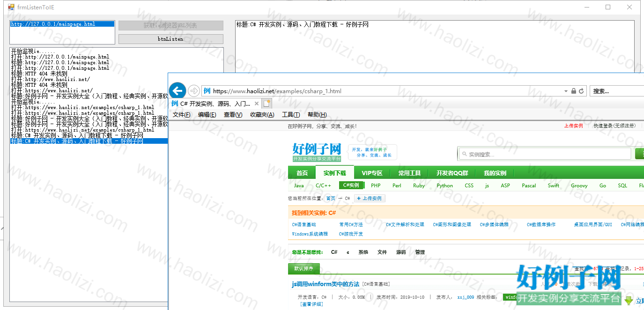Open the C#图形和图像处理 subcategory
Viewport: 644px width, 310px height.
point(452,225)
